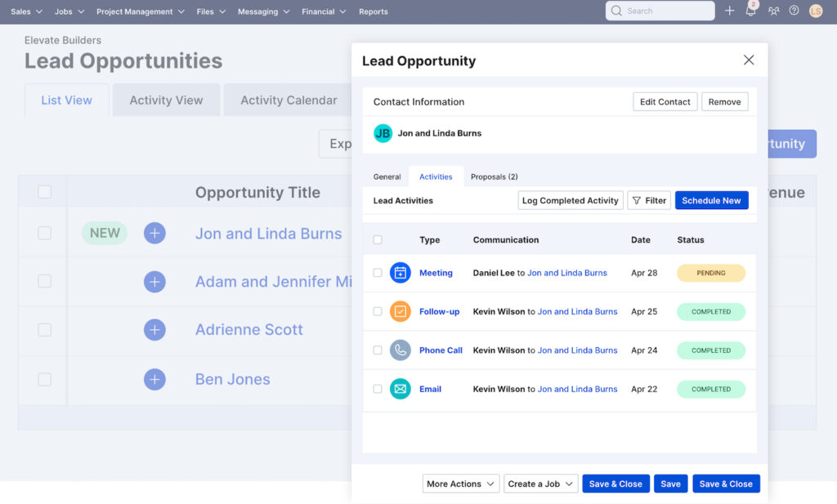This screenshot has height=504, width=837.
Task: Switch to the Activities tab
Action: pyautogui.click(x=436, y=176)
